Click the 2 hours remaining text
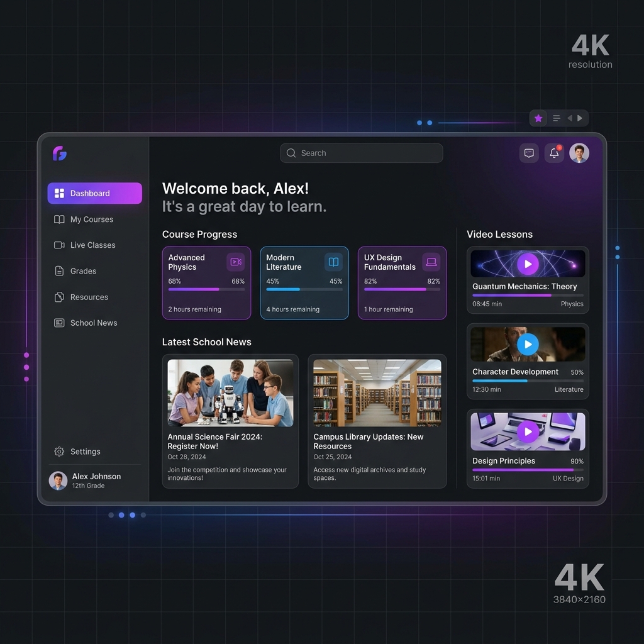 [195, 309]
